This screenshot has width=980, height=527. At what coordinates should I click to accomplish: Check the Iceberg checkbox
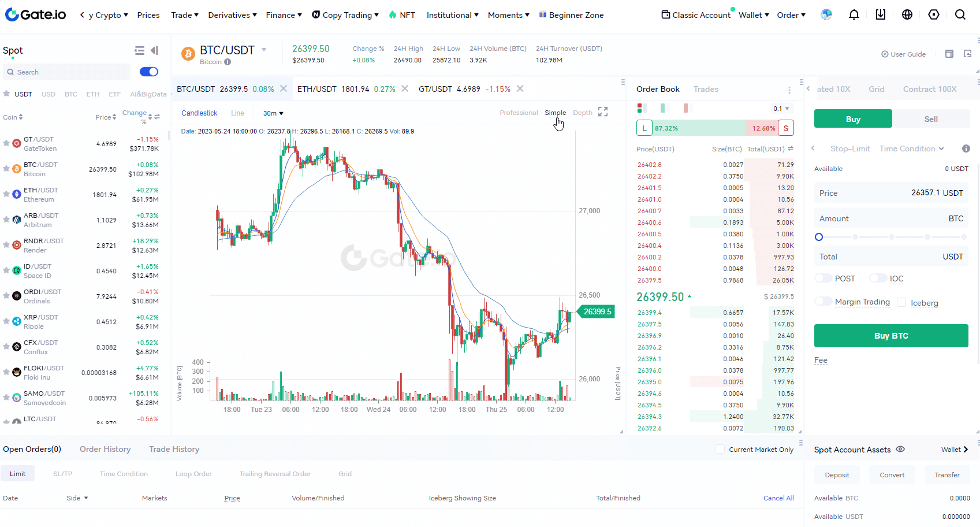tap(901, 302)
